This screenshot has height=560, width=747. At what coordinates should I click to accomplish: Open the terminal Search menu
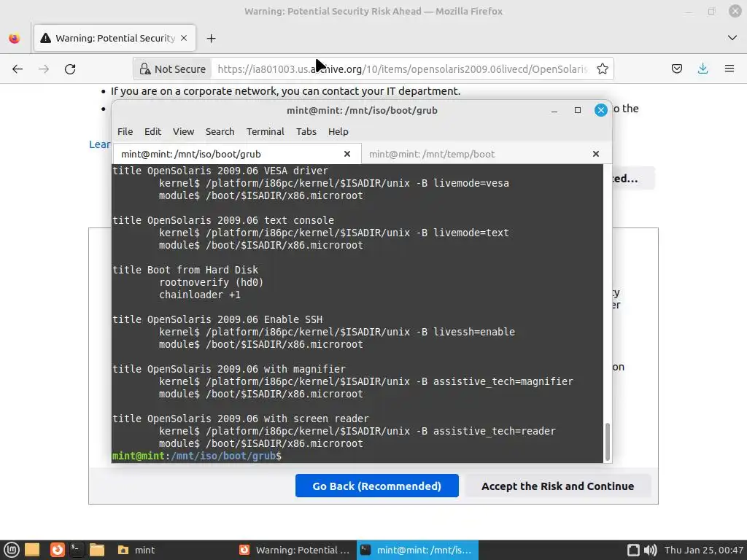coord(220,131)
